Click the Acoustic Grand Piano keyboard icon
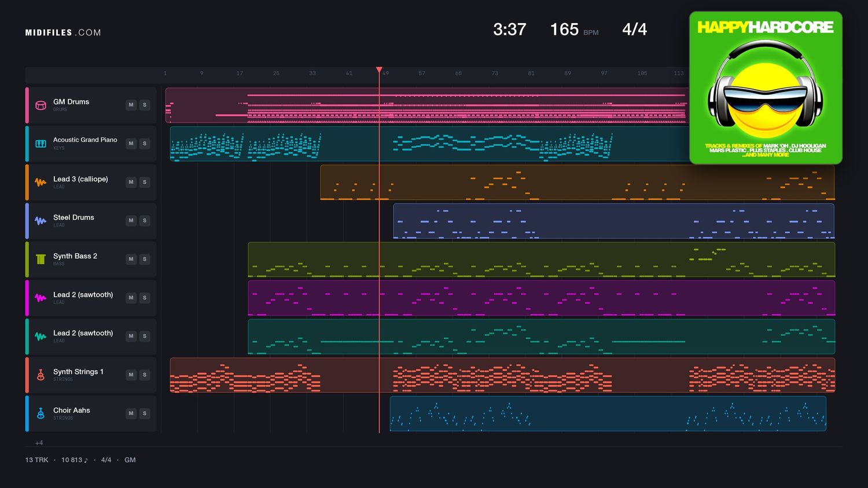This screenshot has height=488, width=868. point(41,143)
